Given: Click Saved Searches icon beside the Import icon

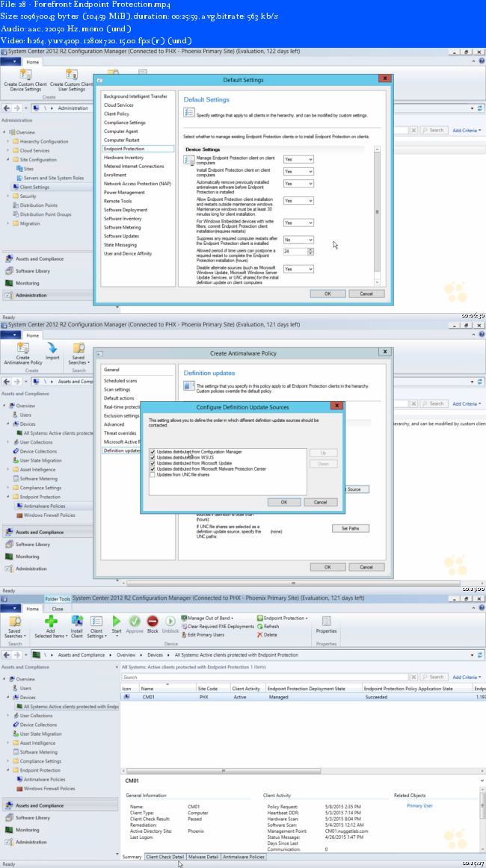Looking at the screenshot, I should [79, 347].
